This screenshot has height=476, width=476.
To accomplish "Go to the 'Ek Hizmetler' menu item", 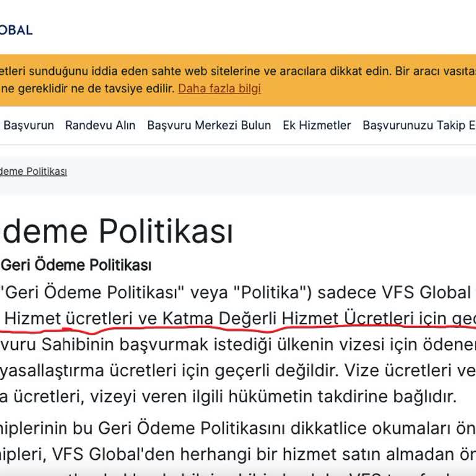I will 317,125.
